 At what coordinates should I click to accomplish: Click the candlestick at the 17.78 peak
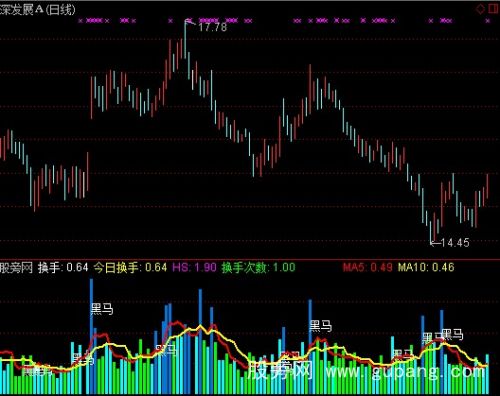coord(185,39)
